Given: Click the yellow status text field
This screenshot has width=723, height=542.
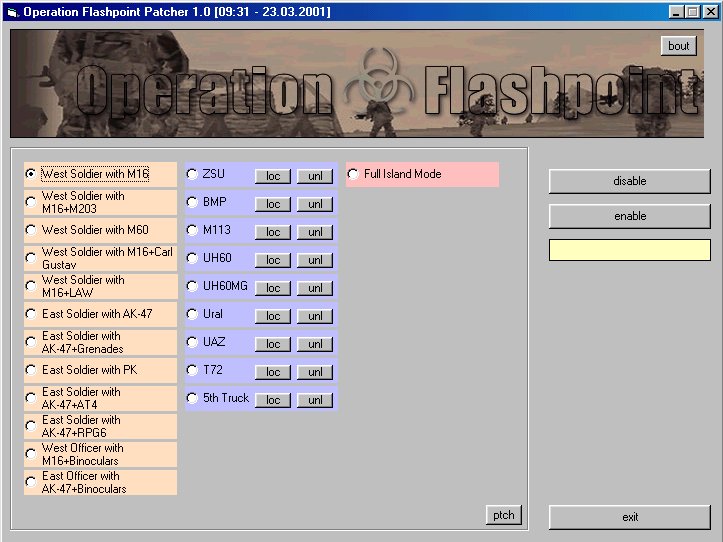Looking at the screenshot, I should 630,250.
